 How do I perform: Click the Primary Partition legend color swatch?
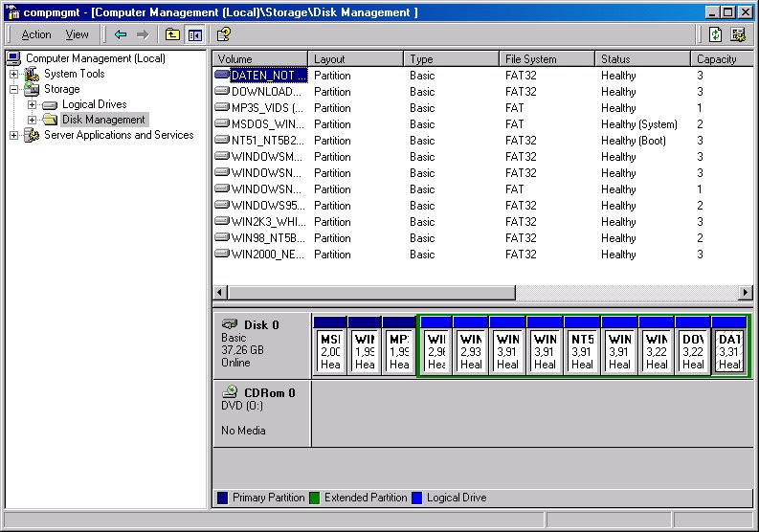click(222, 498)
